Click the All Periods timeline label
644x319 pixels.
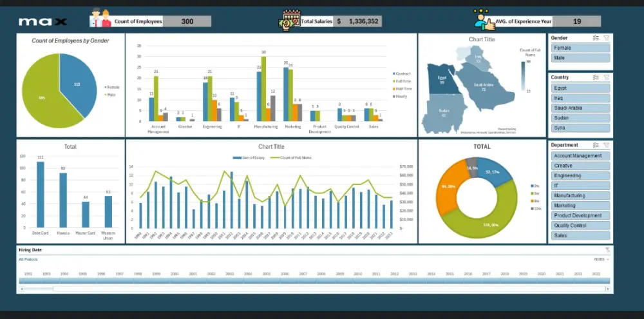(x=28, y=260)
